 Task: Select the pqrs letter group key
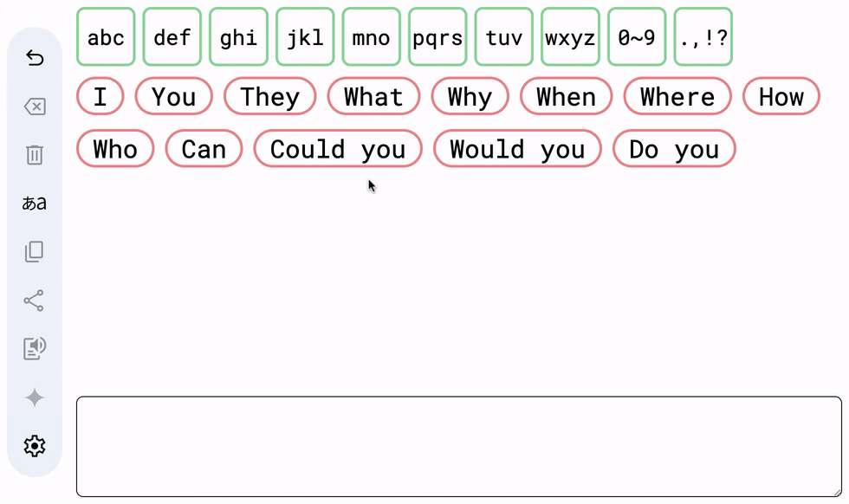coord(437,37)
